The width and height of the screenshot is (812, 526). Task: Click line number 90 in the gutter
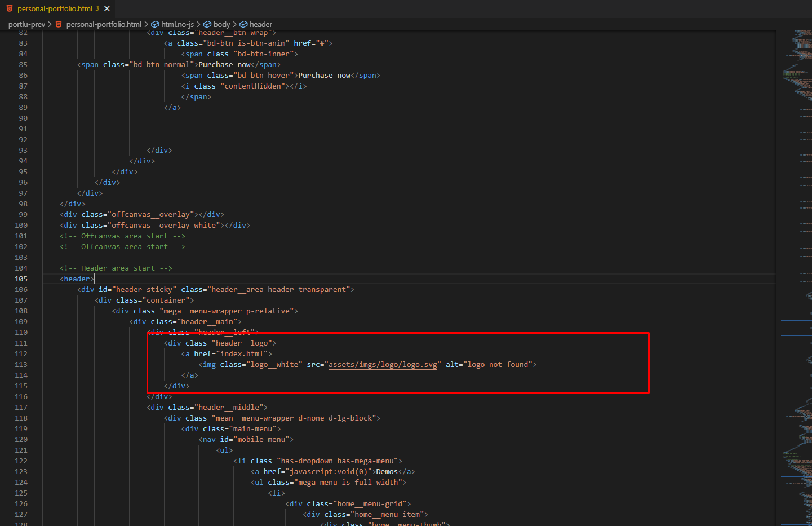tap(23, 118)
